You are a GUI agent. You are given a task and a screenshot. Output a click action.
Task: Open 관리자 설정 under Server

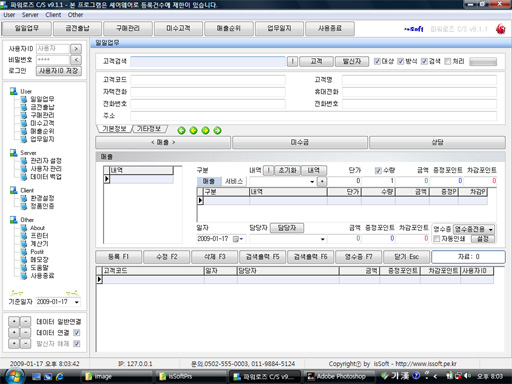pyautogui.click(x=46, y=161)
